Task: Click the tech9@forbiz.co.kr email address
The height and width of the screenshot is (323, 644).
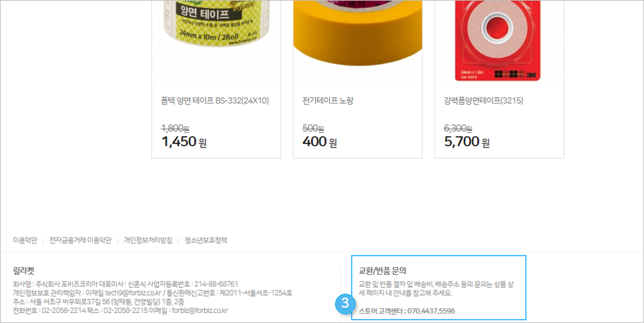Action: click(x=133, y=293)
